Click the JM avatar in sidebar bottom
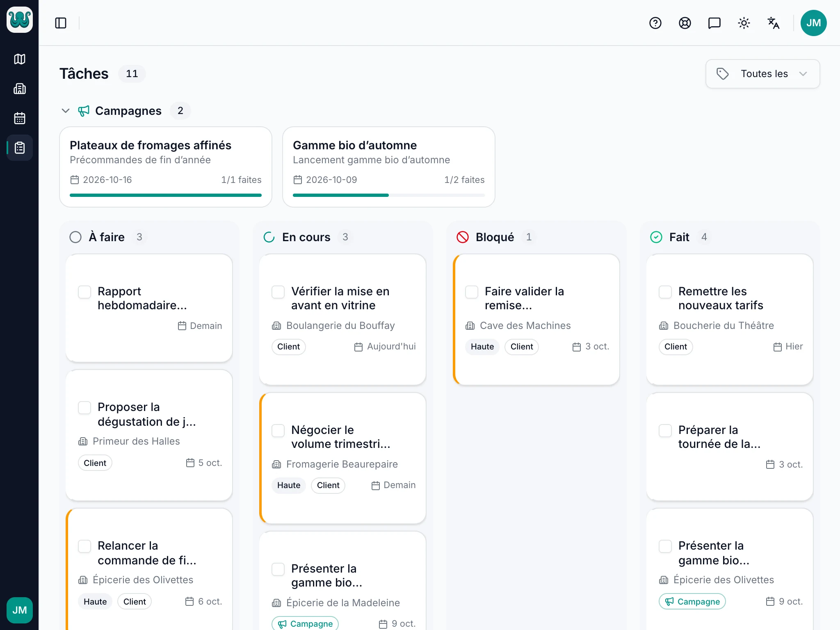840x630 pixels. click(20, 610)
